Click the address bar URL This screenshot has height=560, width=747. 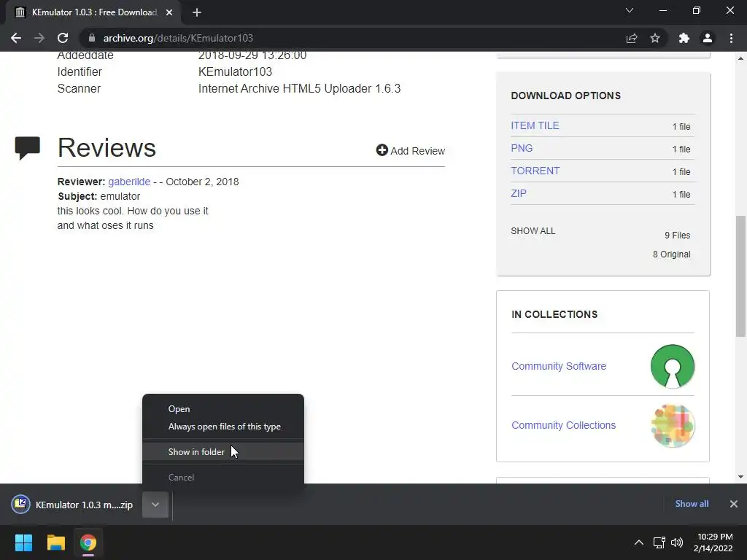(178, 38)
